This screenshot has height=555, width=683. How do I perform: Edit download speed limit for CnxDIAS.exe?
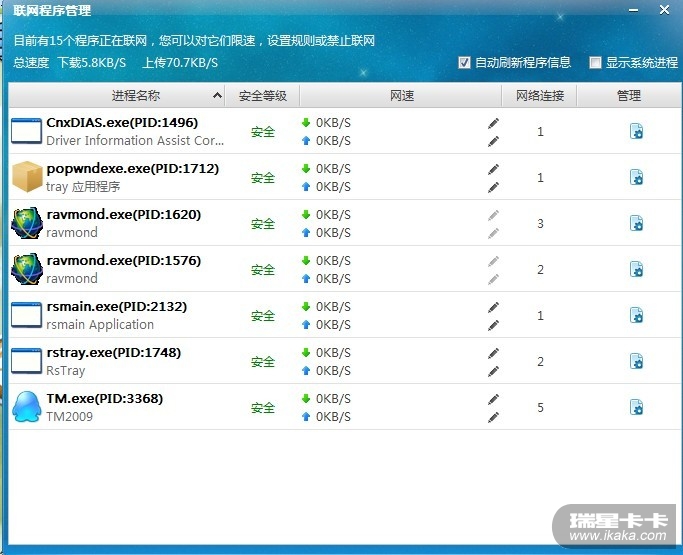(494, 123)
